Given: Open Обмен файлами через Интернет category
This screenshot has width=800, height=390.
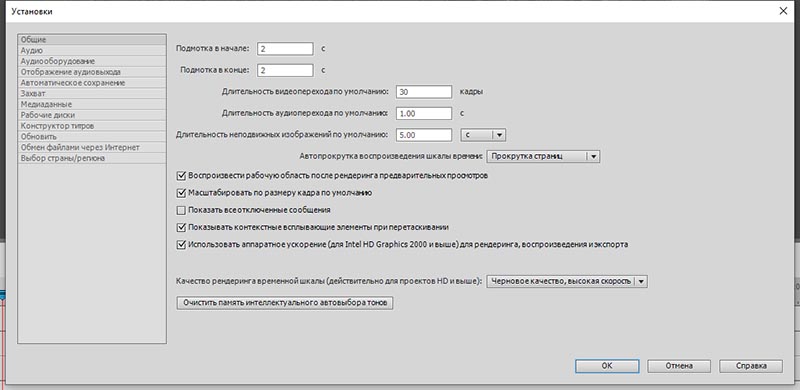Looking at the screenshot, I should [x=92, y=147].
